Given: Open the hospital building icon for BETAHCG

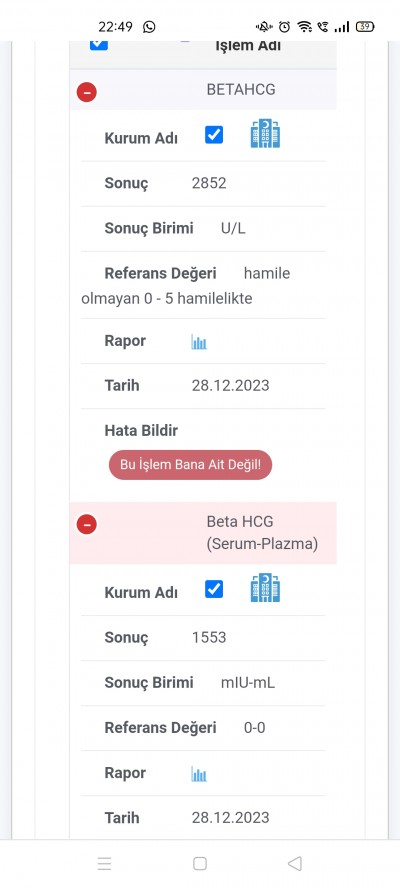Looking at the screenshot, I should click(x=265, y=134).
